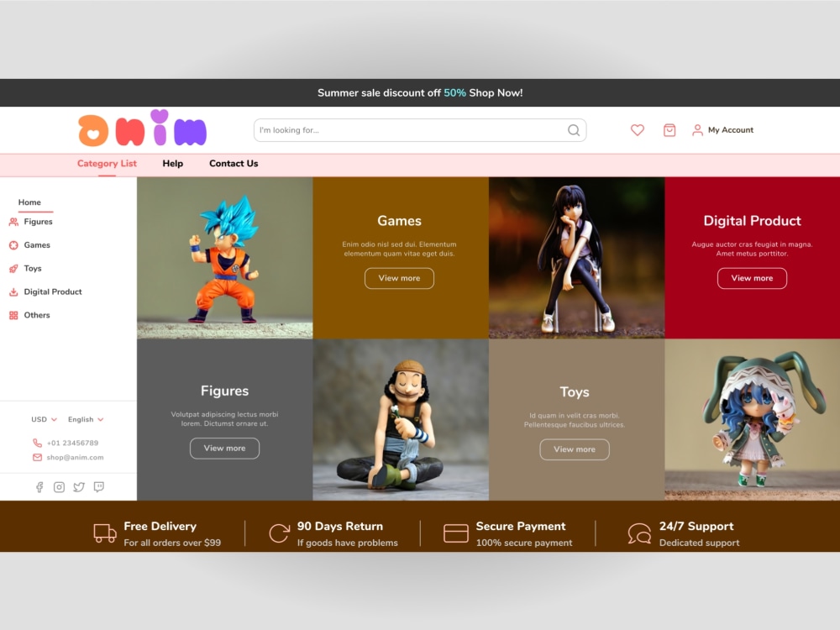840x630 pixels.
Task: Expand the USD currency dropdown
Action: pos(44,419)
